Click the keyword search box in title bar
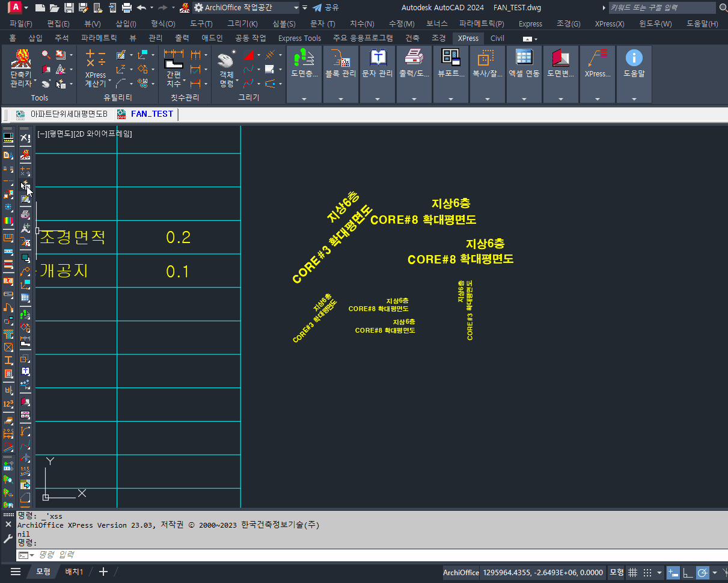The image size is (728, 583). (x=661, y=8)
